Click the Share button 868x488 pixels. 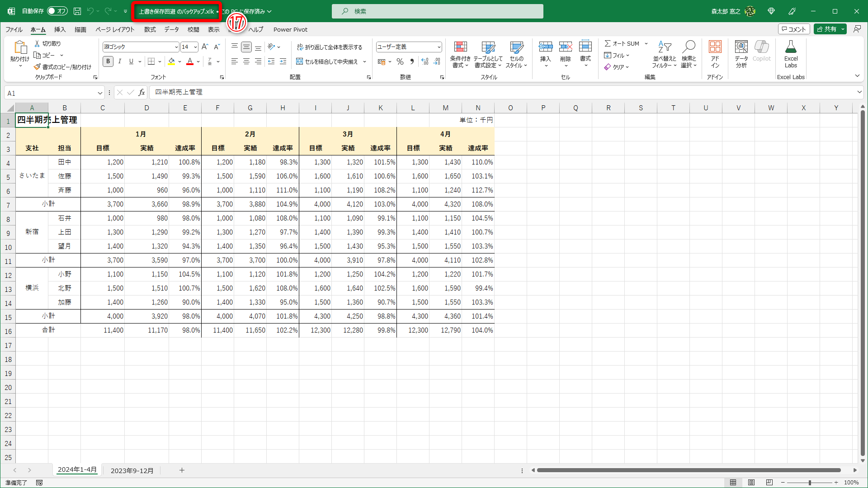point(826,29)
